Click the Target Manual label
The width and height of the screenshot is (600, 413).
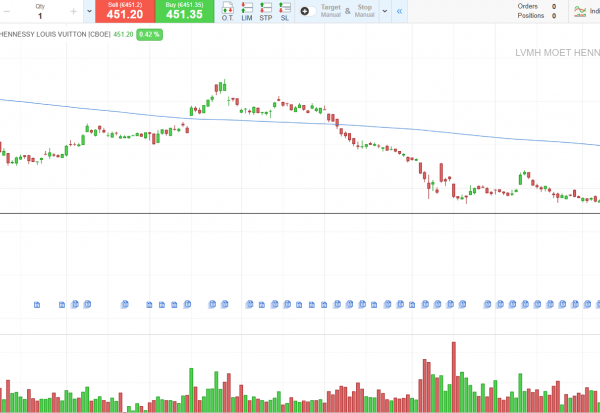click(x=330, y=11)
